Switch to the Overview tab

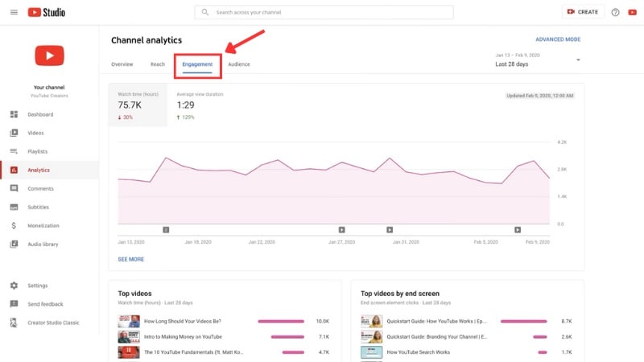(122, 64)
